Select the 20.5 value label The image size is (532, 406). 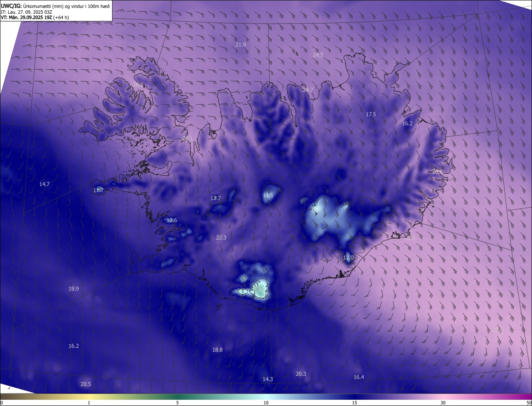pos(86,384)
